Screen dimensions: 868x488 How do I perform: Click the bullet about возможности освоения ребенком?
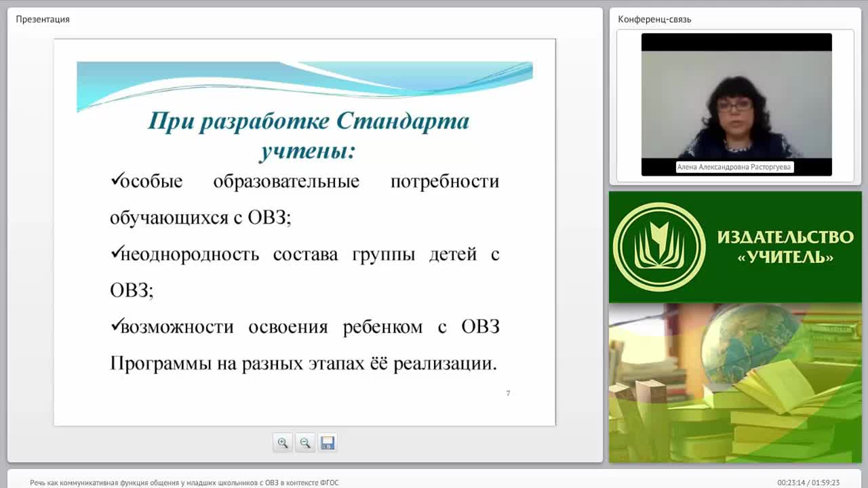click(304, 345)
